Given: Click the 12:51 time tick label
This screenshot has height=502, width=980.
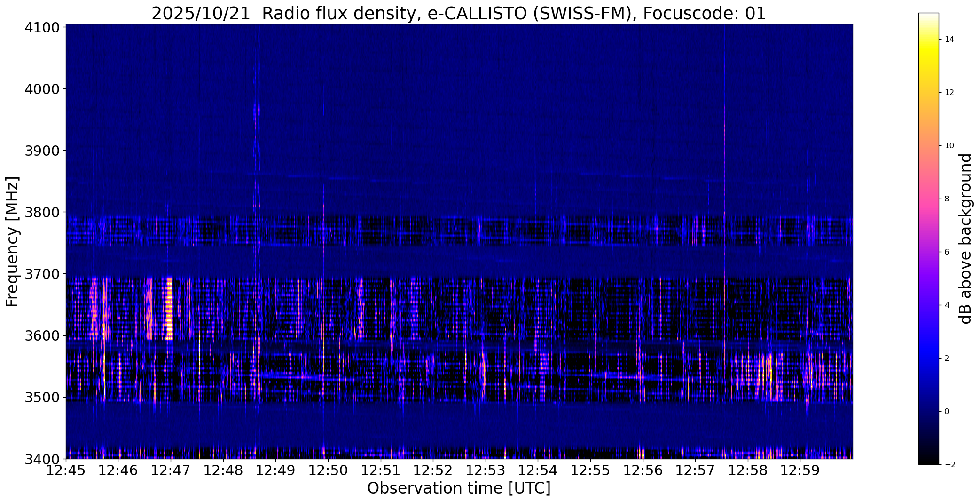Looking at the screenshot, I should [381, 470].
